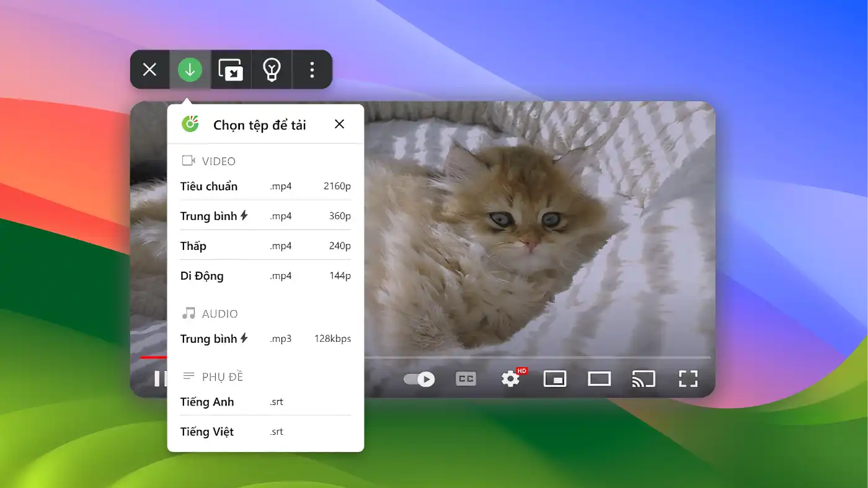Pick Di Động 144p mp4 option

[x=265, y=275]
